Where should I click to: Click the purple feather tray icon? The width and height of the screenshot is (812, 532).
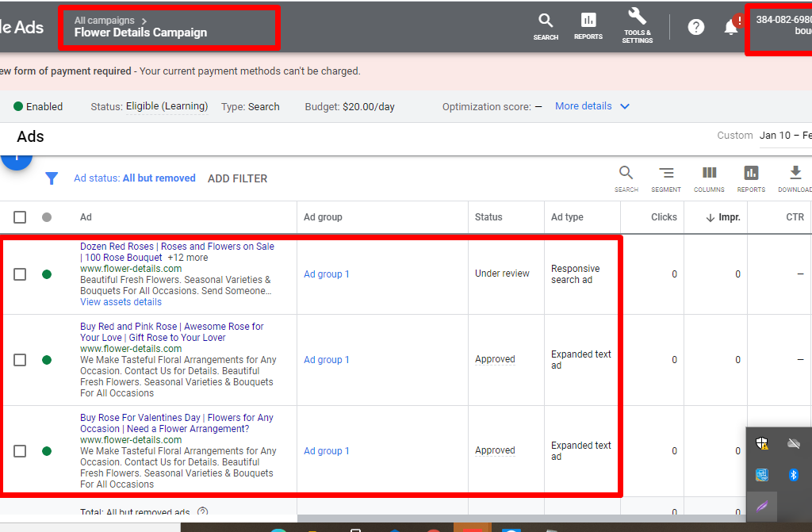tap(762, 506)
